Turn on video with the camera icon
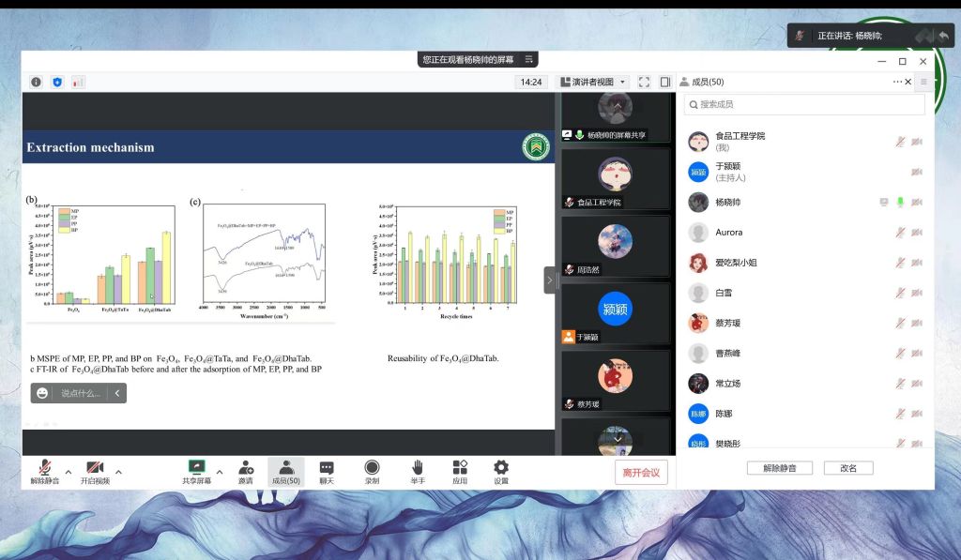This screenshot has height=560, width=961. pyautogui.click(x=94, y=467)
